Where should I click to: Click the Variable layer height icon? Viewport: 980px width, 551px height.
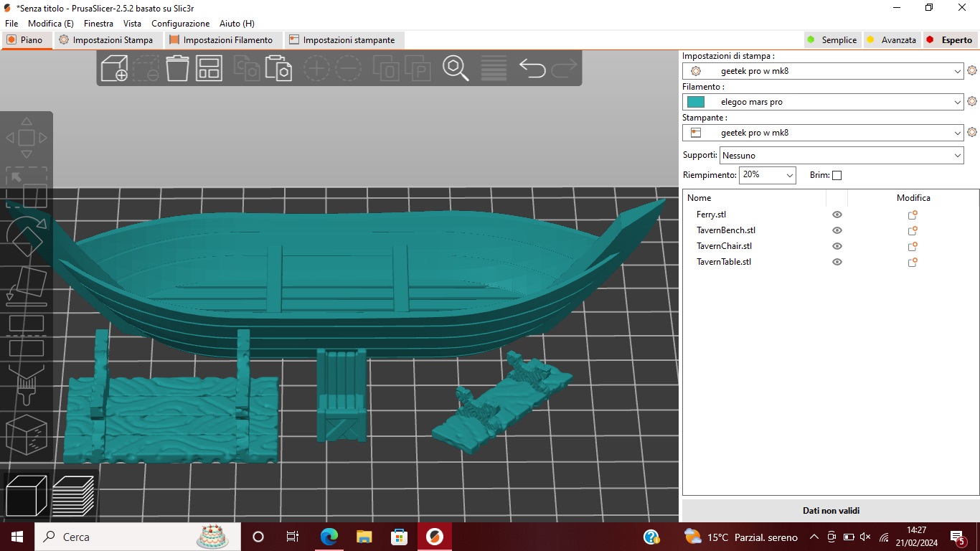494,68
